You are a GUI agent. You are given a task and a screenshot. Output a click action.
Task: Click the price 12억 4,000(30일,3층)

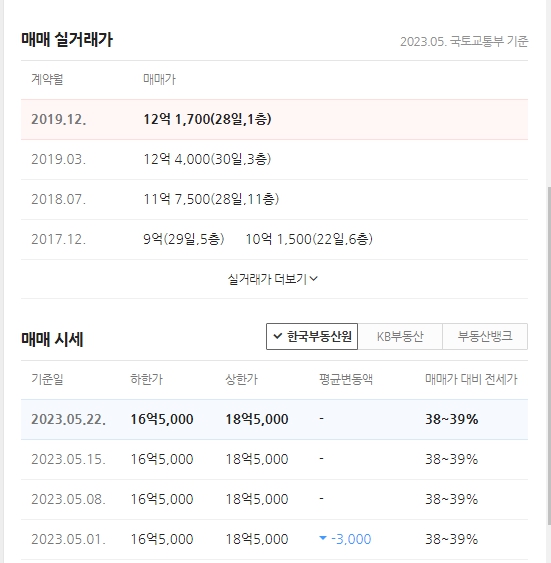pos(207,159)
